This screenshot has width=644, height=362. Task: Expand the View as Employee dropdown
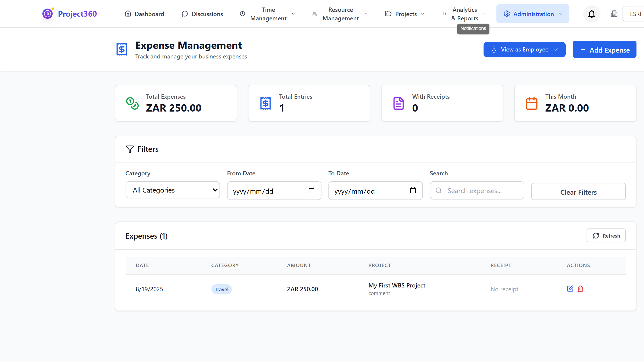[524, 49]
